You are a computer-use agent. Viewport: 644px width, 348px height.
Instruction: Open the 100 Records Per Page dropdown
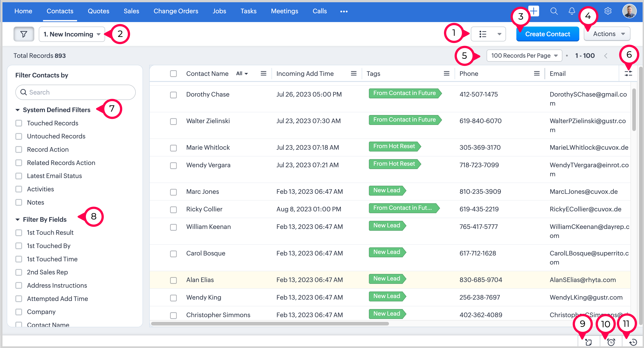tap(524, 55)
